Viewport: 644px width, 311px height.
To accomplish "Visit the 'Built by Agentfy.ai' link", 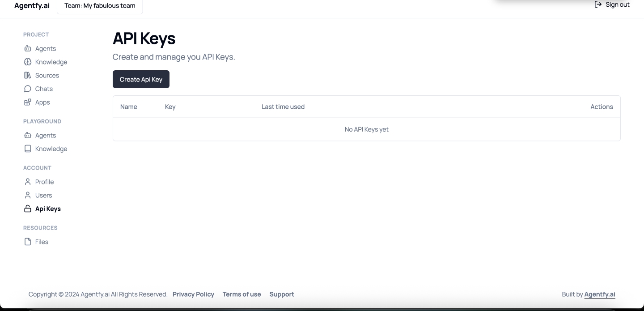I will (600, 294).
